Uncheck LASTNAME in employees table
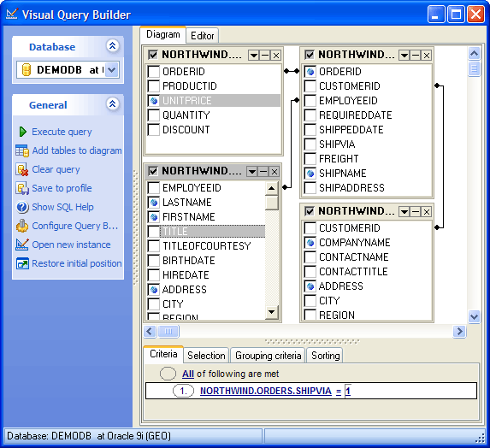This screenshot has height=448, width=490. (x=154, y=203)
